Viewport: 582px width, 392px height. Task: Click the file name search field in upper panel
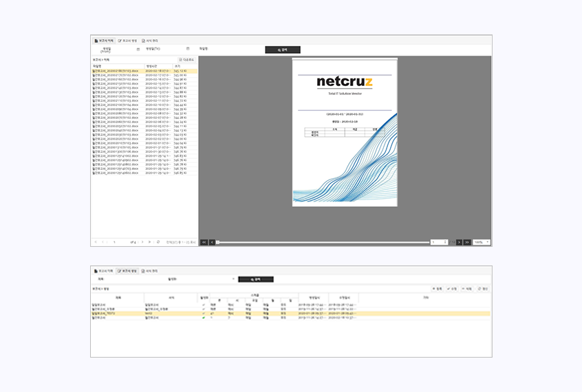pos(235,49)
